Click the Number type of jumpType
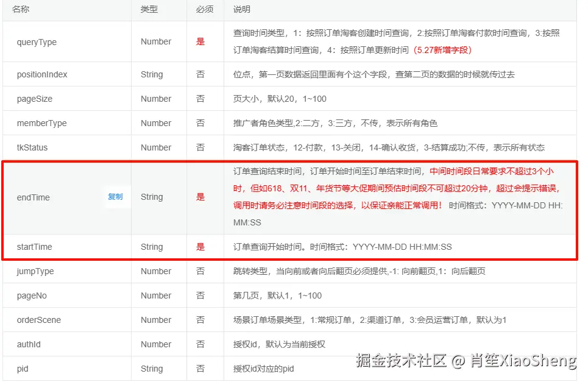Screen dimensions: 588x382 tap(156, 271)
